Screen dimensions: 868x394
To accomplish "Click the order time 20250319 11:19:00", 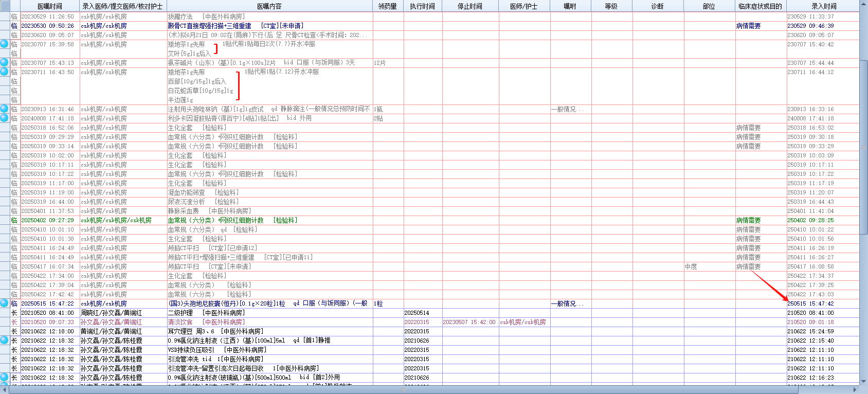I will click(x=47, y=192).
